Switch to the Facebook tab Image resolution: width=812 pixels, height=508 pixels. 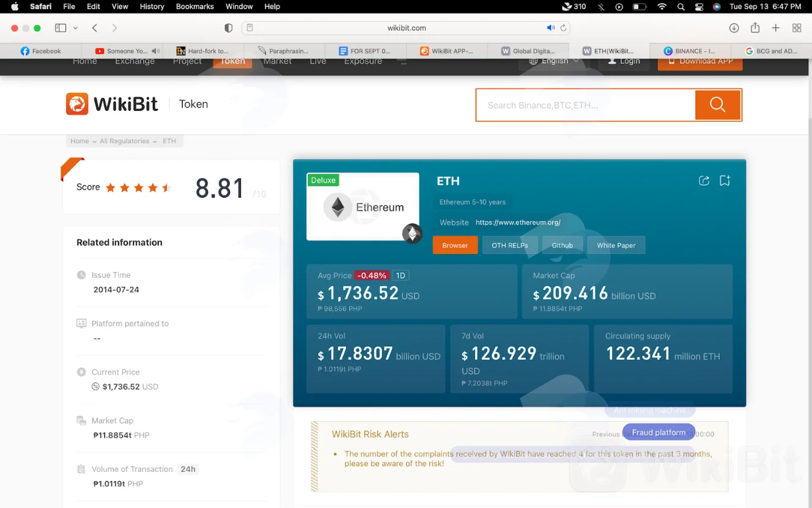pyautogui.click(x=41, y=51)
